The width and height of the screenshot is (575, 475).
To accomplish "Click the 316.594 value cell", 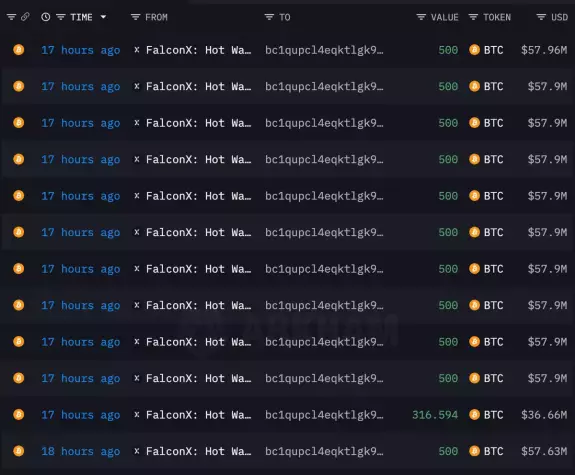I will (435, 415).
